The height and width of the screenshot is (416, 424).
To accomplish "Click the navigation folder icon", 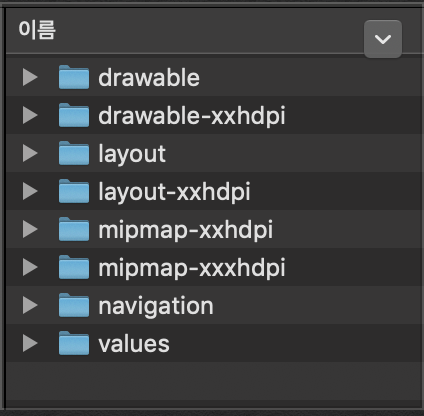I will 74,305.
